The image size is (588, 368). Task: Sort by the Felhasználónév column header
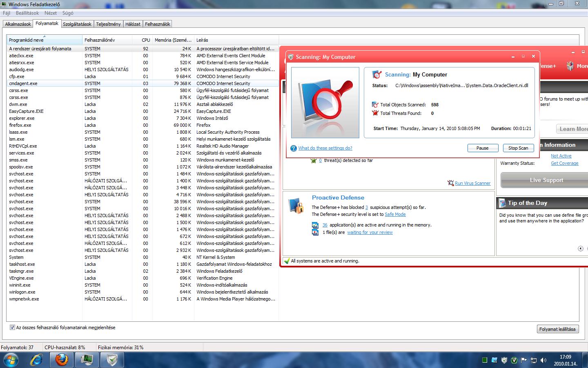point(107,40)
